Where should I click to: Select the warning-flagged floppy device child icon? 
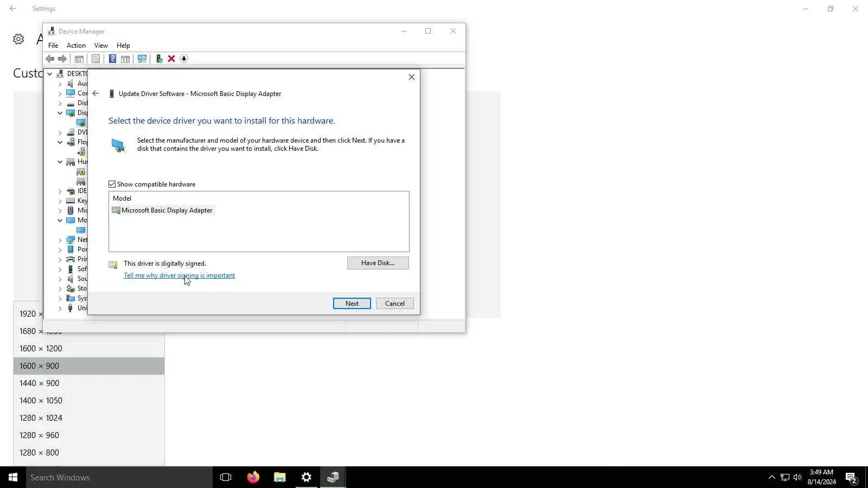[x=81, y=152]
